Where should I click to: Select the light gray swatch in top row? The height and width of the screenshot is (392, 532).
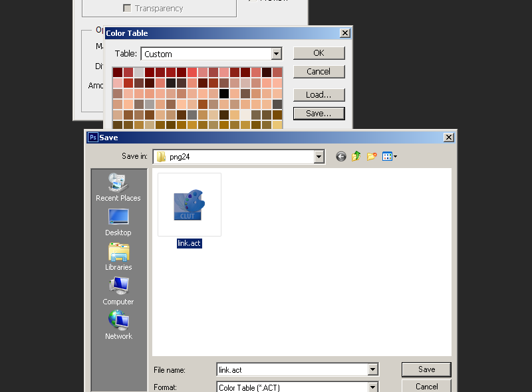pos(139,72)
